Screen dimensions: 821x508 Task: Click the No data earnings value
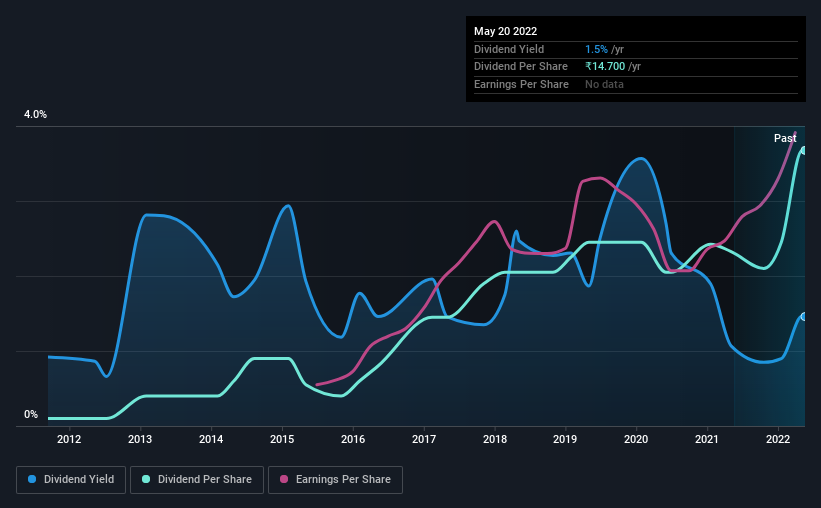[x=604, y=84]
